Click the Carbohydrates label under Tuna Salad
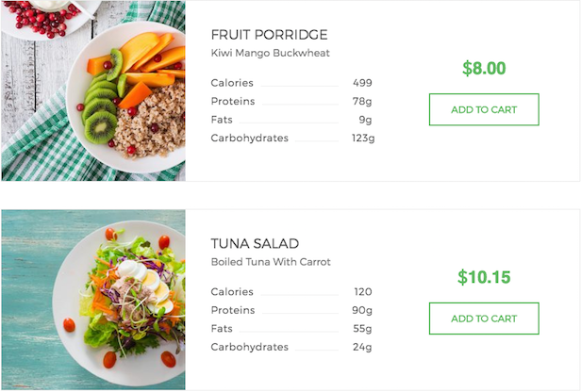The image size is (581, 392). point(250,347)
